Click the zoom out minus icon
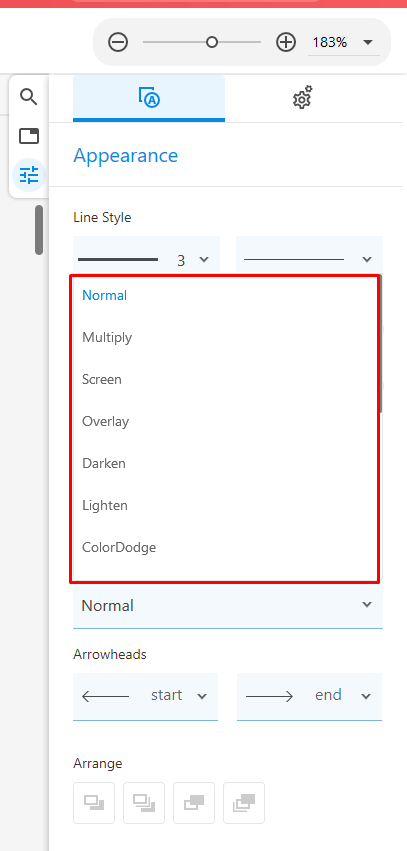 point(118,42)
